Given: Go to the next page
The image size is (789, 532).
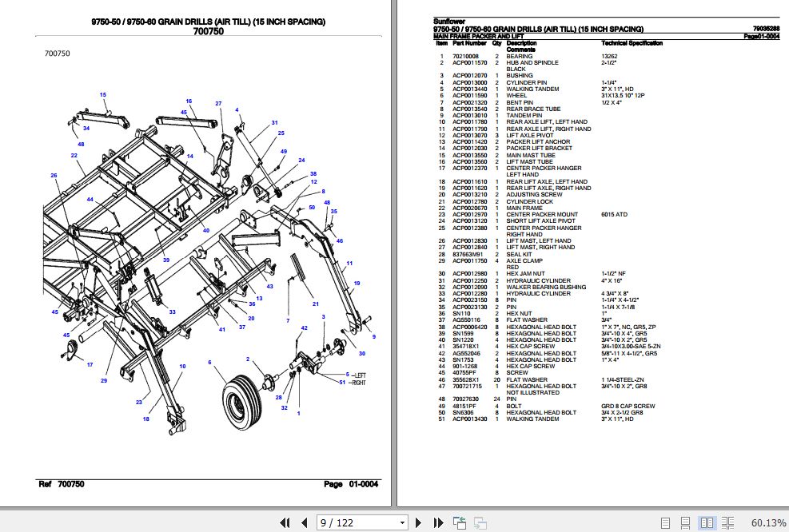Looking at the screenshot, I should [x=418, y=523].
